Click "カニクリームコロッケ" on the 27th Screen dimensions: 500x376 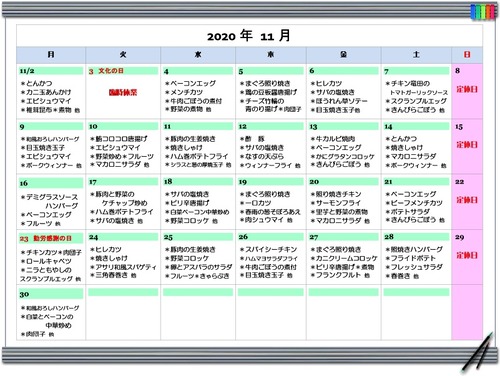coord(347,258)
